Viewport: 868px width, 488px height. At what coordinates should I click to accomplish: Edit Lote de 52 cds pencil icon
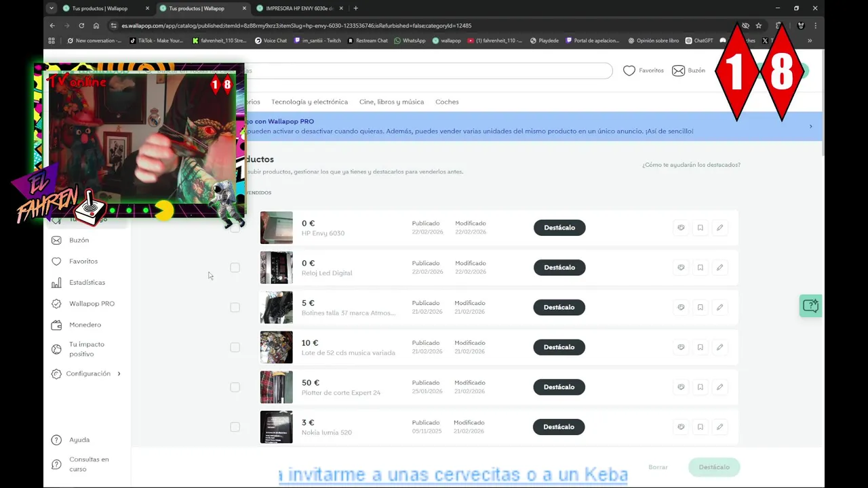(719, 347)
